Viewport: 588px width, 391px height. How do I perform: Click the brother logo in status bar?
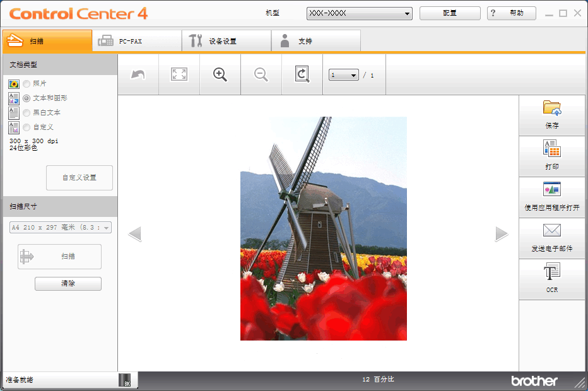[534, 381]
